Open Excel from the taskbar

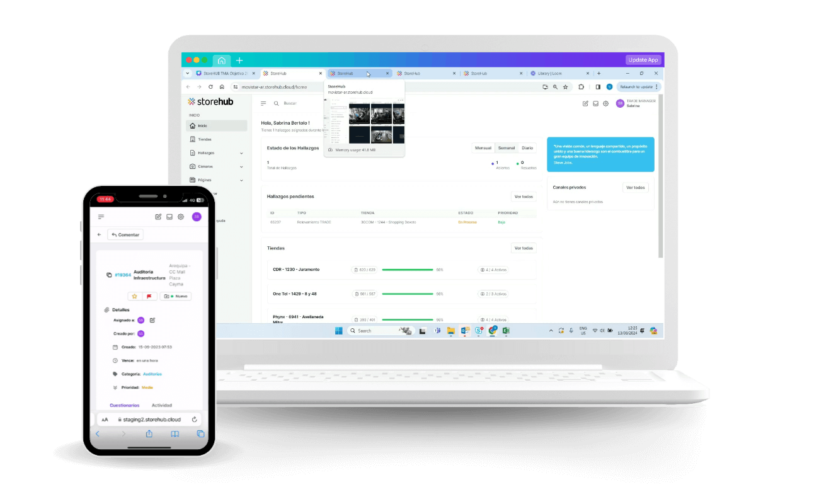507,331
